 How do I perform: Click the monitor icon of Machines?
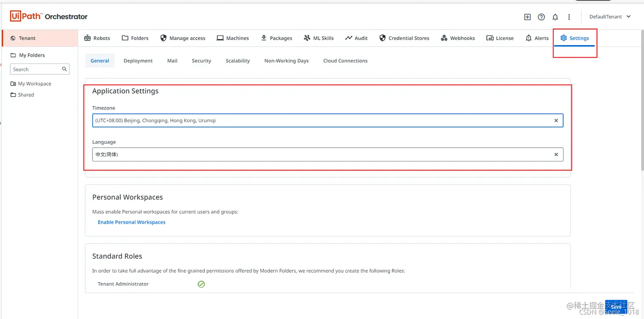click(x=220, y=38)
